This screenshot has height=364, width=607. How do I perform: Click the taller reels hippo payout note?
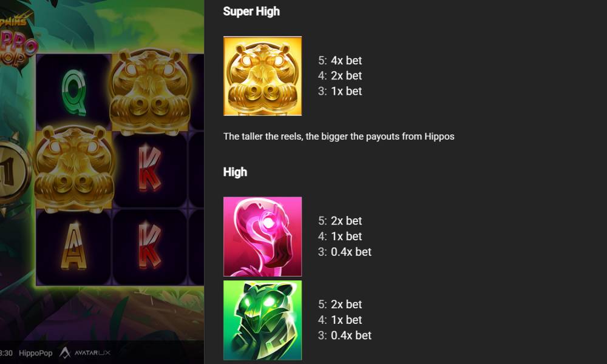click(x=339, y=136)
